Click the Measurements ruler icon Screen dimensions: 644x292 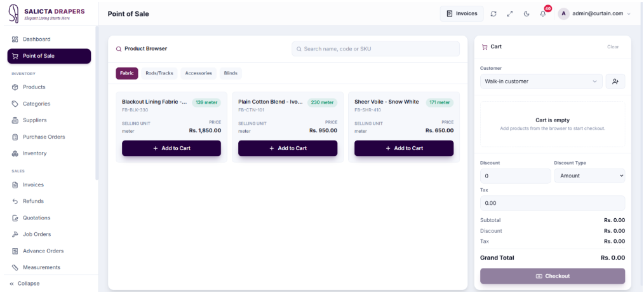pos(15,267)
